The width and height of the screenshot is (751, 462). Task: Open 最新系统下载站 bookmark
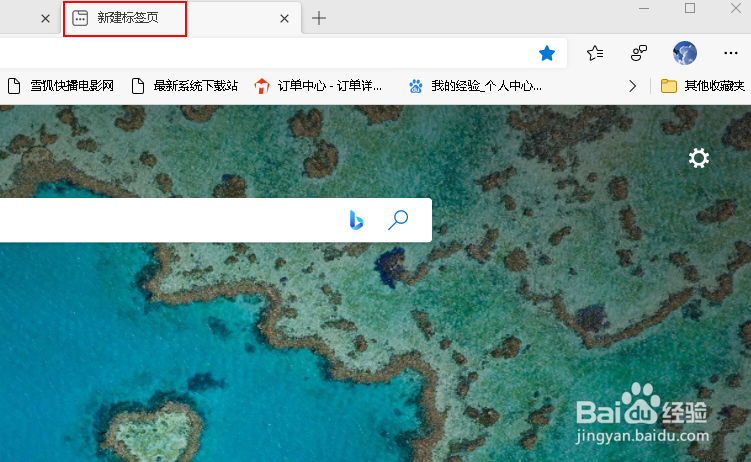[x=185, y=86]
